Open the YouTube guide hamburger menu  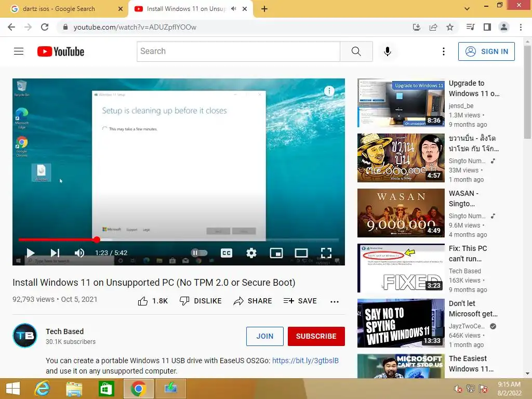(19, 51)
